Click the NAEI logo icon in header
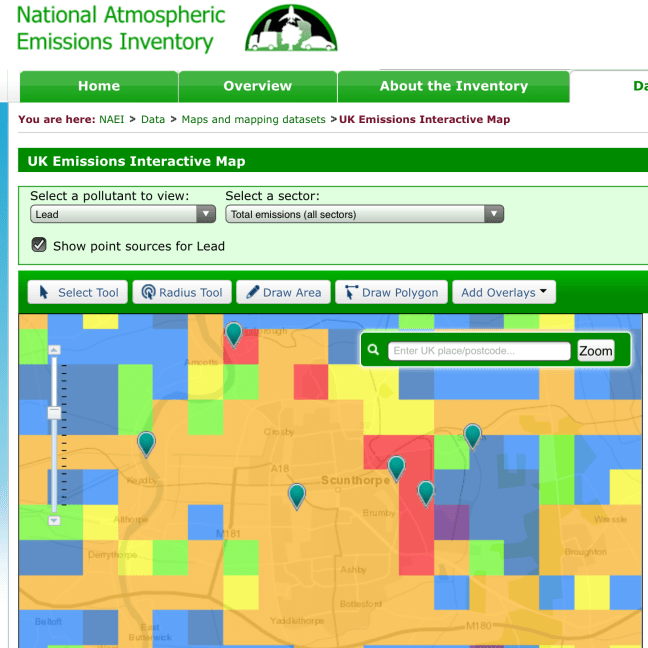Screen dimensions: 648x648 pyautogui.click(x=291, y=28)
